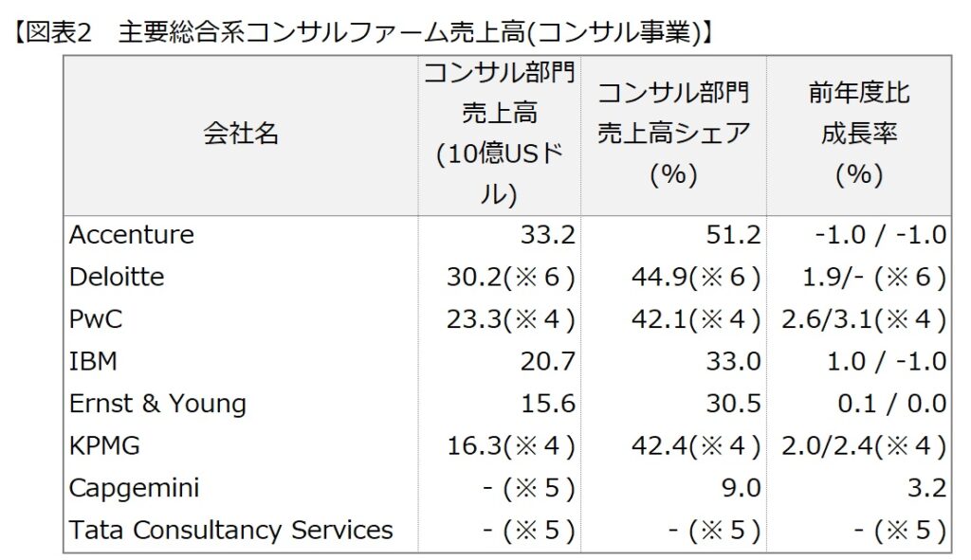Click the Ernst & Young cell
Viewport: 971px width, 560px height.
pos(157,404)
